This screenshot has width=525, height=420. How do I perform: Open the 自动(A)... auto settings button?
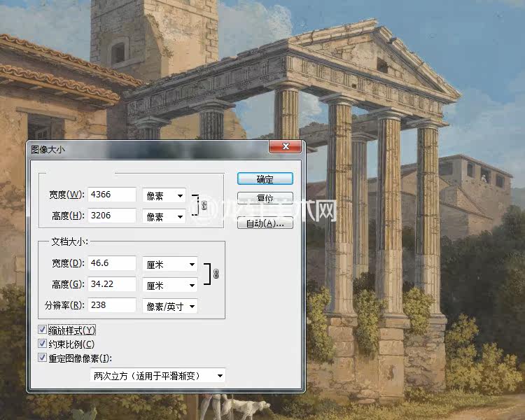point(265,223)
